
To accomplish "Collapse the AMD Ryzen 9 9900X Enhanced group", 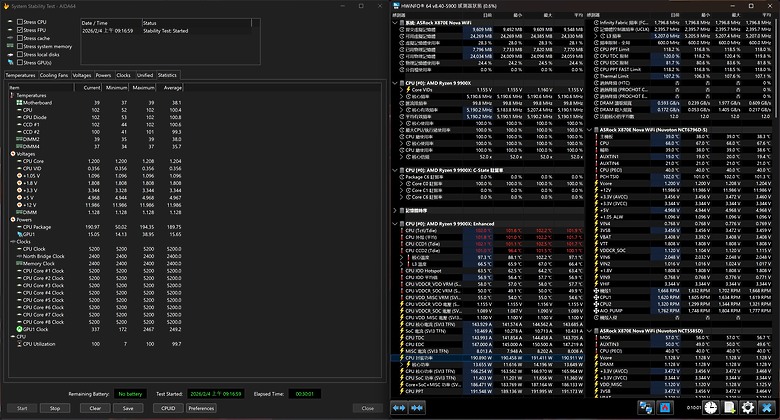I will (x=395, y=224).
